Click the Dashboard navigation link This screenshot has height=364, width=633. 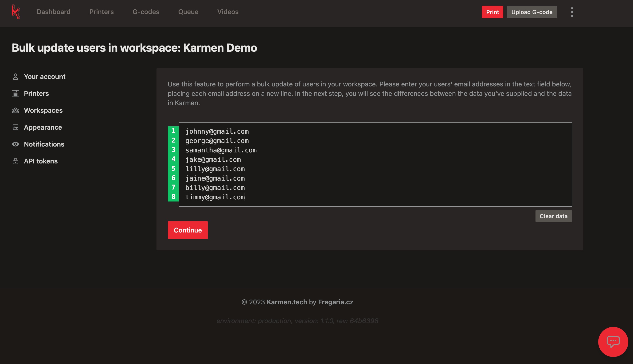coord(54,12)
